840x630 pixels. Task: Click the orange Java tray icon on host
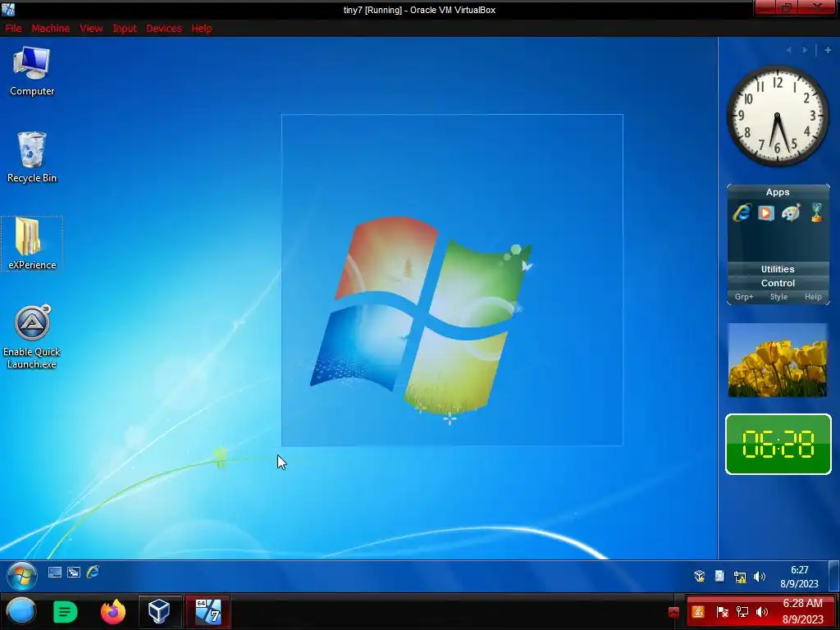(697, 612)
